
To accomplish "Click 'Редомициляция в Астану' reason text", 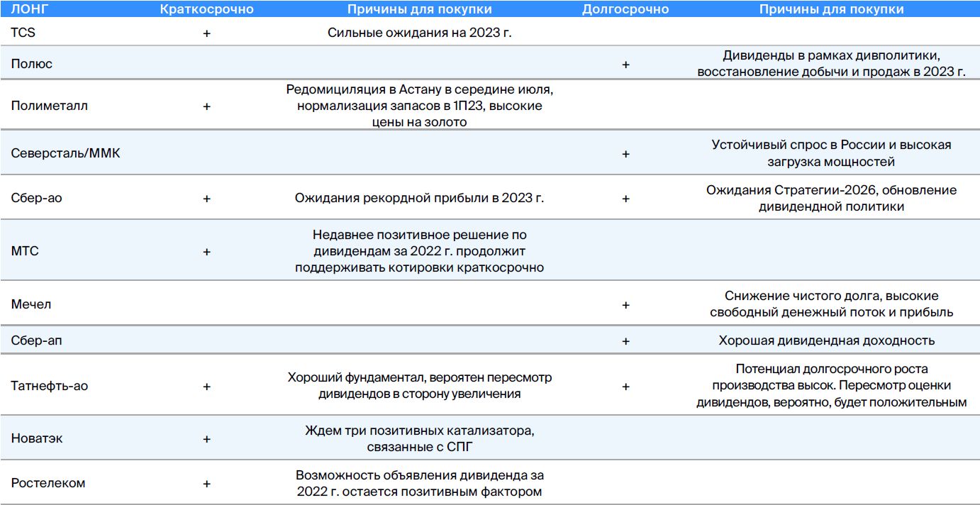I will [419, 106].
